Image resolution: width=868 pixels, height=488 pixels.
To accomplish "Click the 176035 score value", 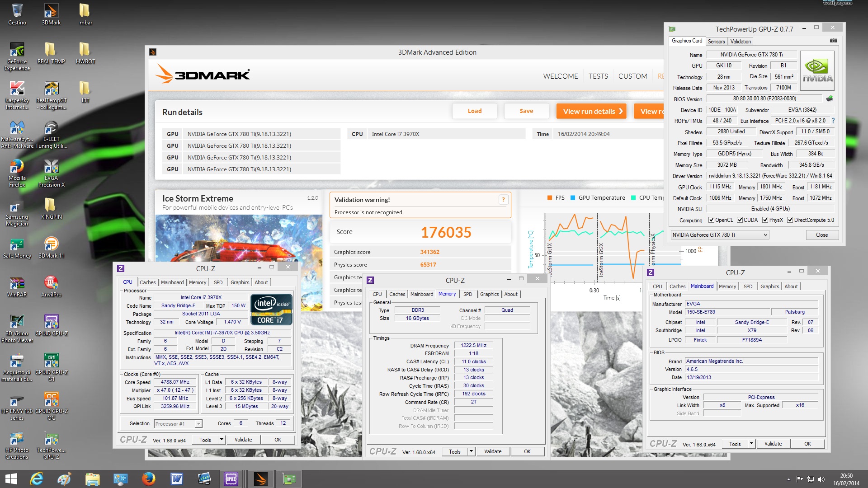I will tap(446, 232).
